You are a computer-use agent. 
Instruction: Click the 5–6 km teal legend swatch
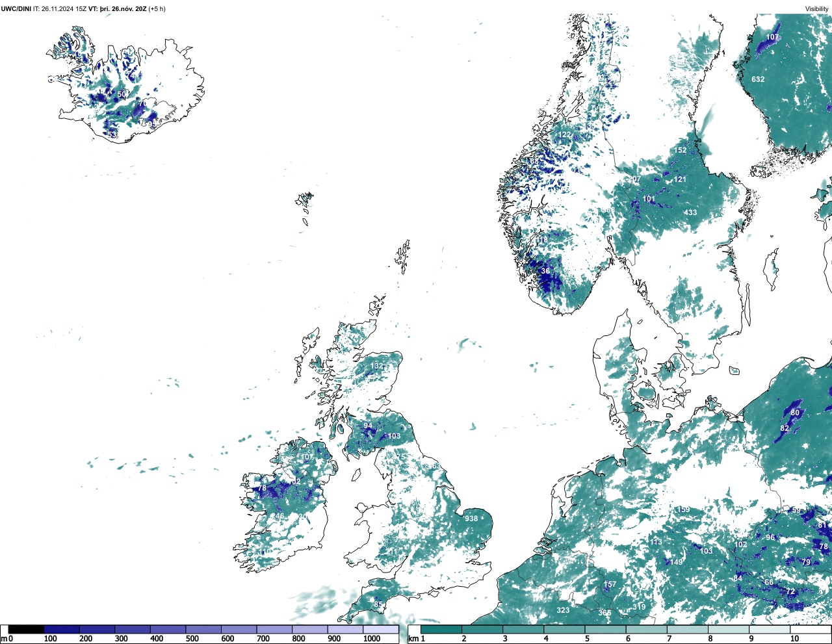pyautogui.click(x=605, y=630)
